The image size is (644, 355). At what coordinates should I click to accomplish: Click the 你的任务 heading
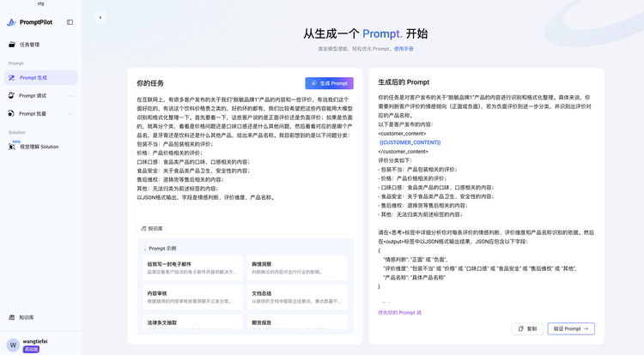click(150, 83)
